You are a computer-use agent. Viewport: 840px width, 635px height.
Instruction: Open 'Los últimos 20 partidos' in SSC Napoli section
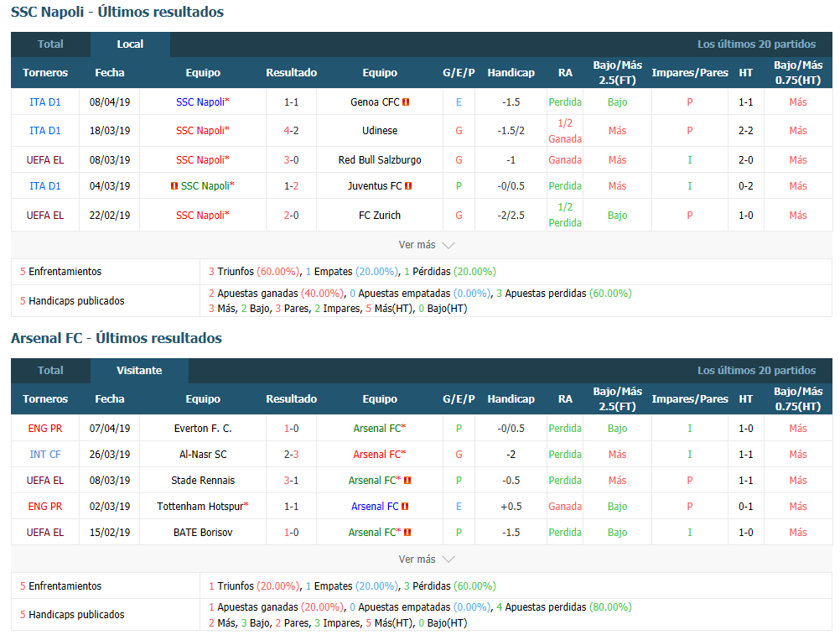click(756, 44)
